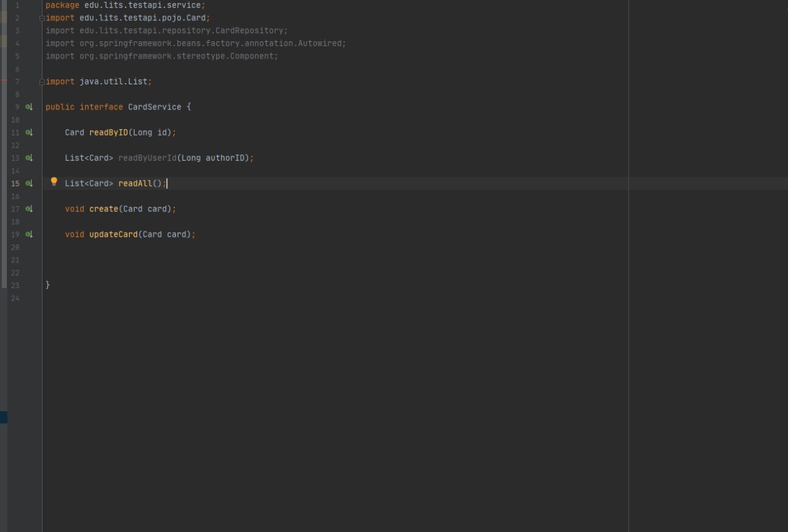Click the 'interface' keyword
The image size is (788, 532).
[101, 107]
